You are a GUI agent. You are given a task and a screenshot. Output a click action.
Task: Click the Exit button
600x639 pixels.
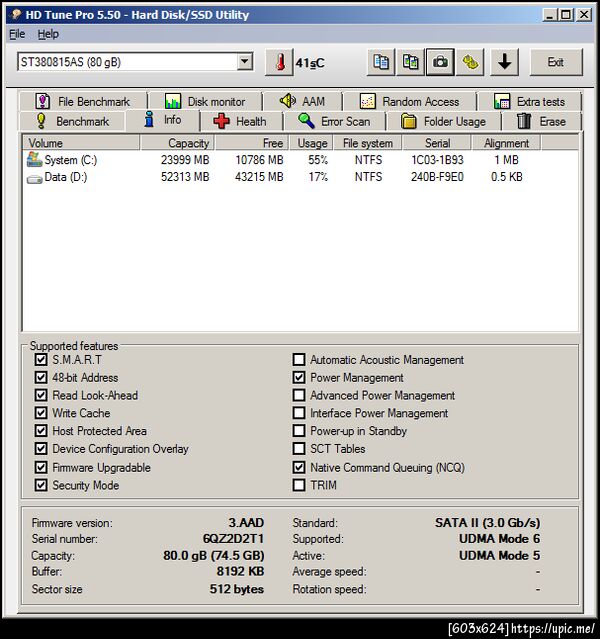coord(556,62)
